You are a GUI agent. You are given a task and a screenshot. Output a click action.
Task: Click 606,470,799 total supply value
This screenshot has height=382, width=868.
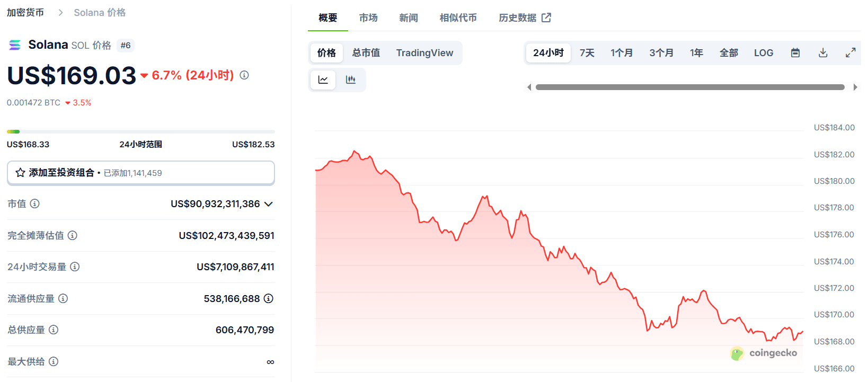[x=245, y=330]
